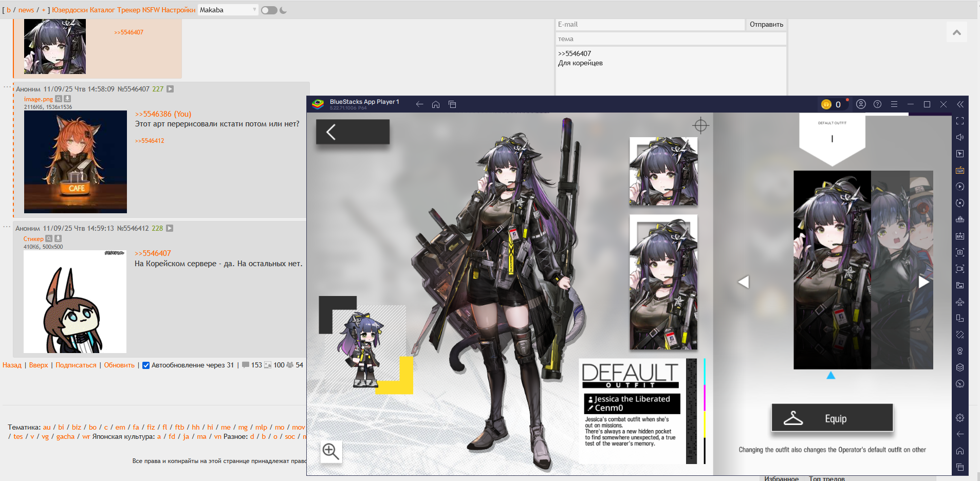Click the Подписаться link
The image size is (980, 481).
tap(76, 365)
